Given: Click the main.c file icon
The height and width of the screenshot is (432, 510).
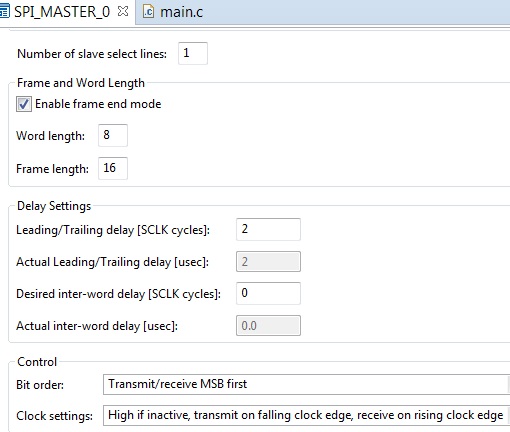Looking at the screenshot, I should [x=148, y=12].
